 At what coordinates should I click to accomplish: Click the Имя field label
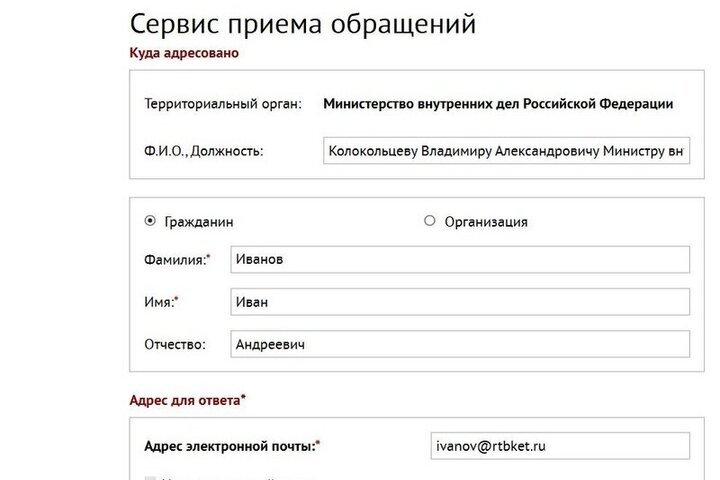point(161,302)
